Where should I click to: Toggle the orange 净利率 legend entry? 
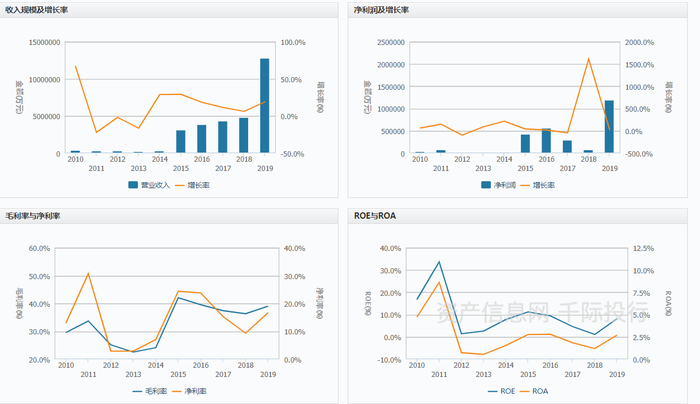tap(189, 391)
